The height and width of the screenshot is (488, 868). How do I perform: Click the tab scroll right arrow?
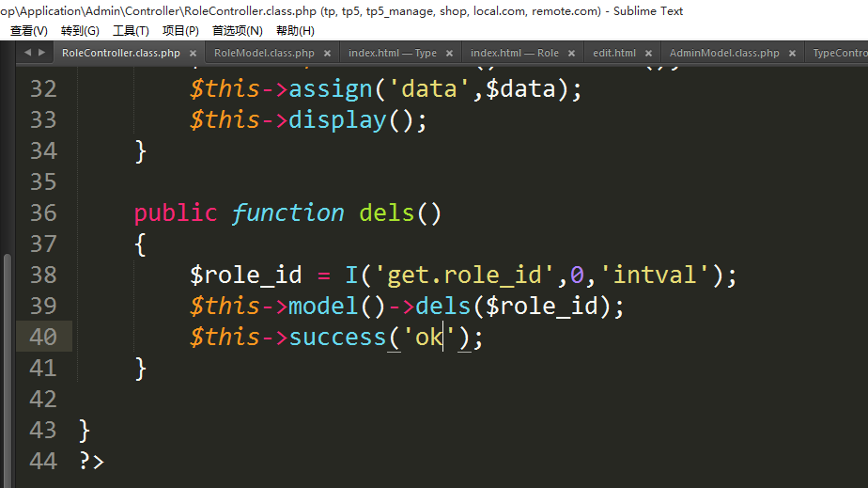(x=40, y=54)
